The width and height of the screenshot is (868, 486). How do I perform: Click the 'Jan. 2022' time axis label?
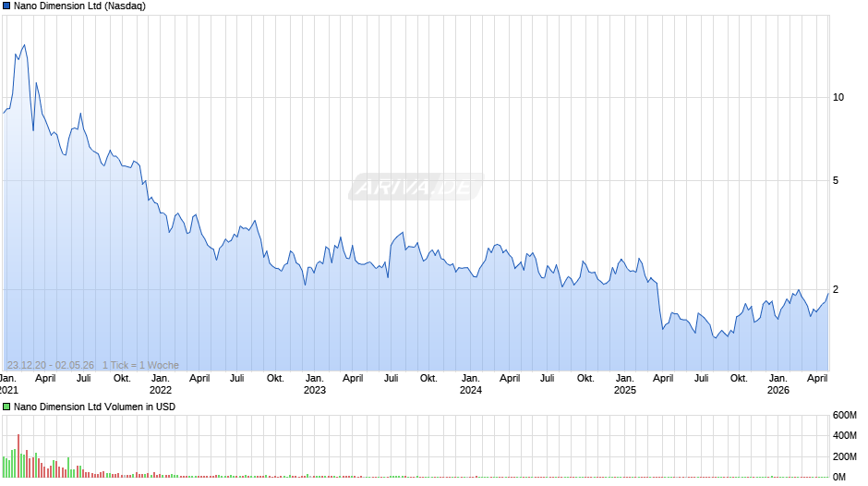pyautogui.click(x=161, y=384)
